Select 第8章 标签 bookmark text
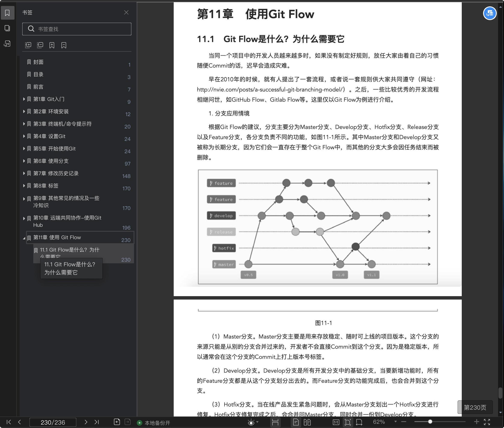 click(x=46, y=186)
